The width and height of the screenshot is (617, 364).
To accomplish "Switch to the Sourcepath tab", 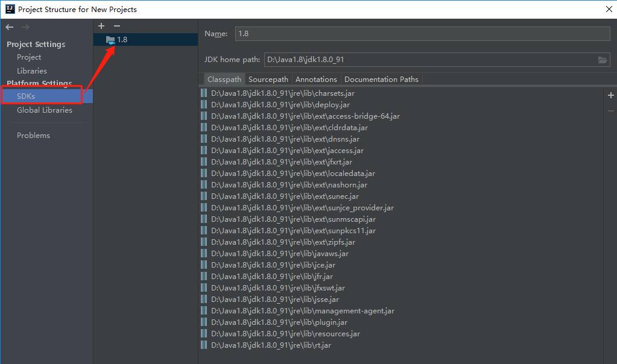I will [268, 79].
